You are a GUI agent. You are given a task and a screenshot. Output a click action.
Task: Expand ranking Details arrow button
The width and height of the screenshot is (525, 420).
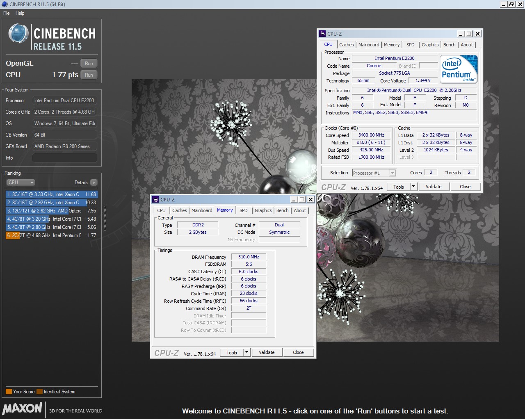pyautogui.click(x=94, y=183)
